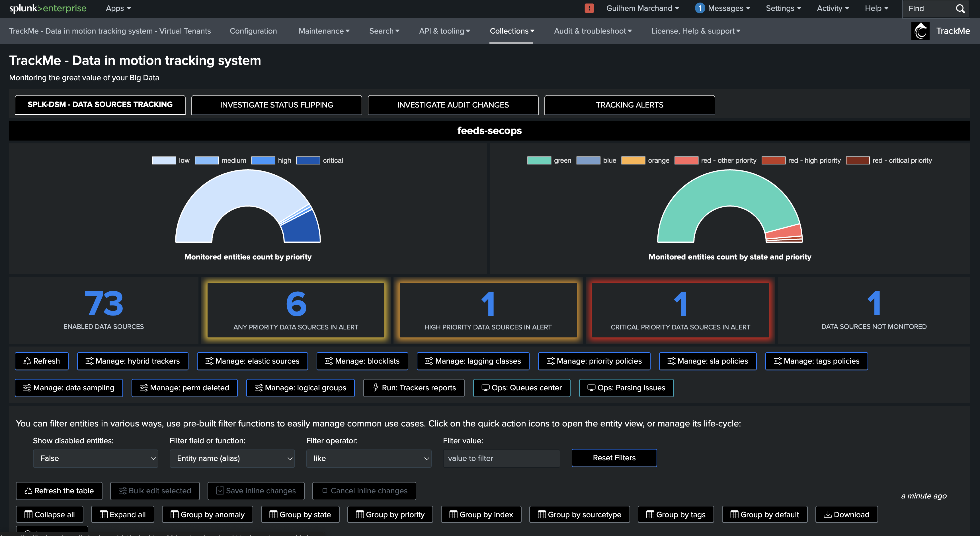Click the lightning icon on Run: Trackers reports

[376, 387]
